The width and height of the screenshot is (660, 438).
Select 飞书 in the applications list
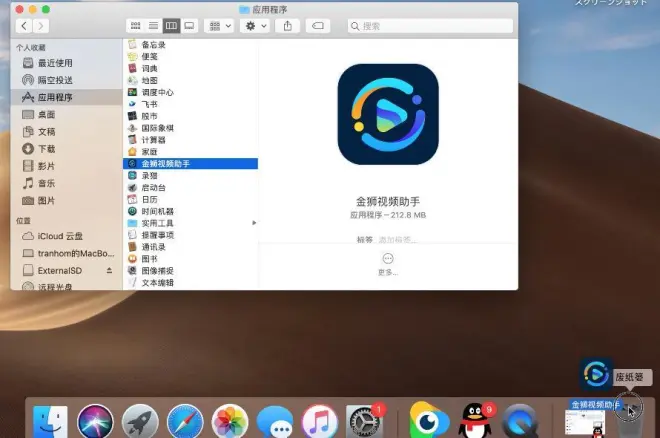pos(190,104)
